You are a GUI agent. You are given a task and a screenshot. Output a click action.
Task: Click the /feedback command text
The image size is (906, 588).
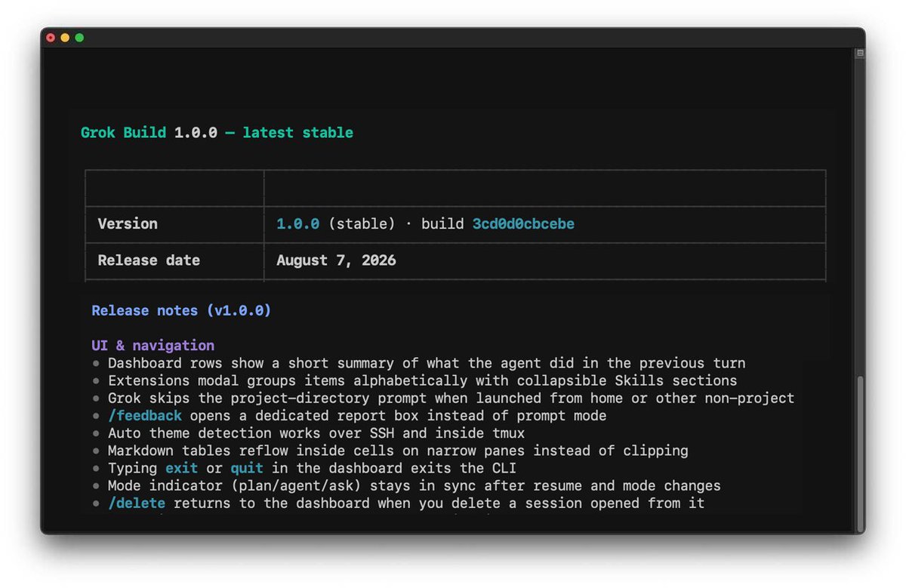click(145, 416)
